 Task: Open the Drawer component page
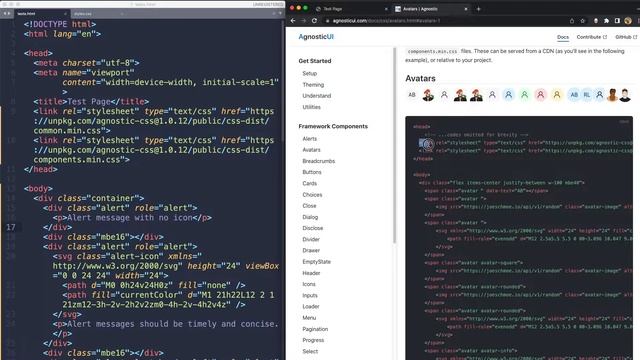click(x=311, y=250)
